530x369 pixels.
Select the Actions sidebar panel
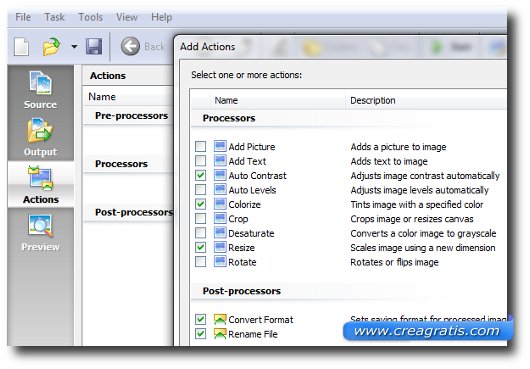41,184
